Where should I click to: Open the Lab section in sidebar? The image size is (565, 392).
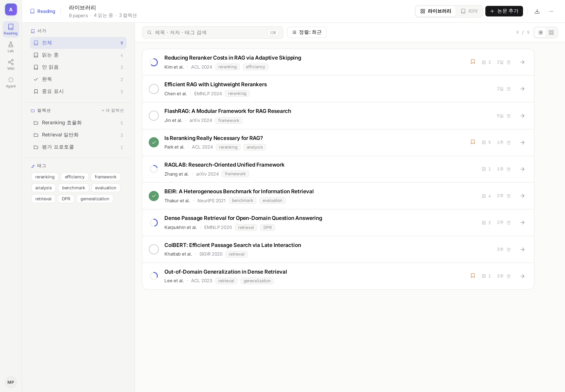coord(11,47)
